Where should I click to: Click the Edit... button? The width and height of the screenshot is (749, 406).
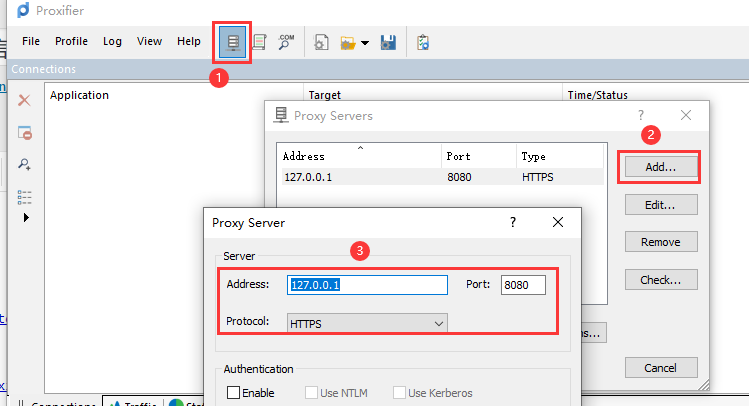click(x=661, y=205)
